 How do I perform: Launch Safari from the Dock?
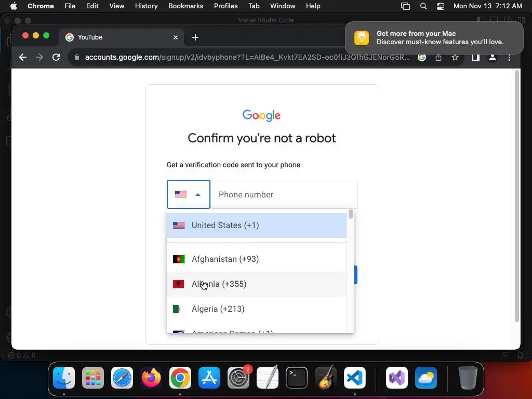click(122, 378)
